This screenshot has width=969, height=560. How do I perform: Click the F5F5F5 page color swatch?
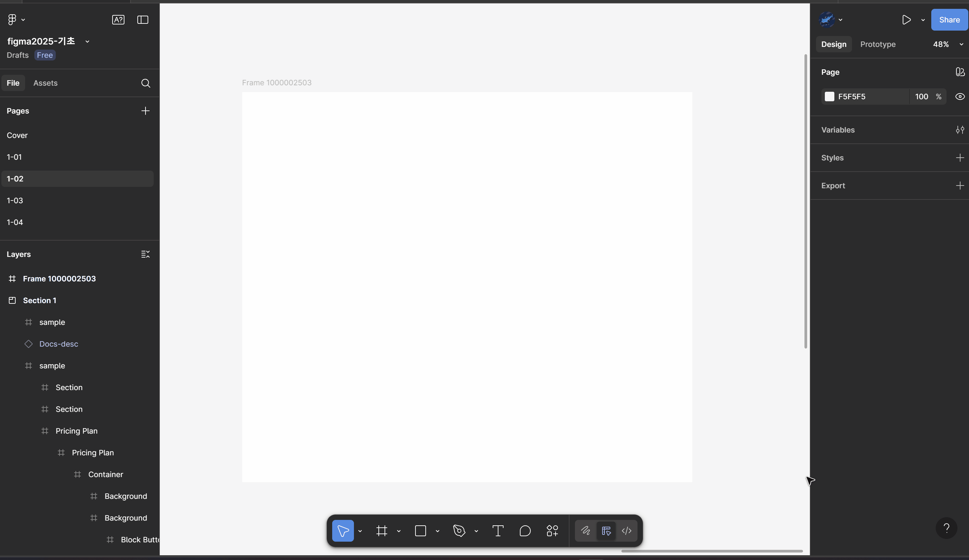coord(829,97)
